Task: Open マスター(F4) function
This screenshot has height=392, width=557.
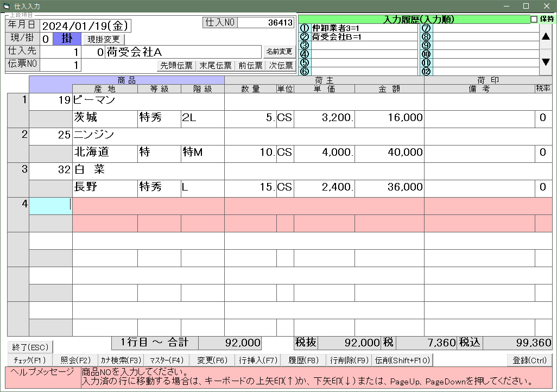Action: point(166,360)
